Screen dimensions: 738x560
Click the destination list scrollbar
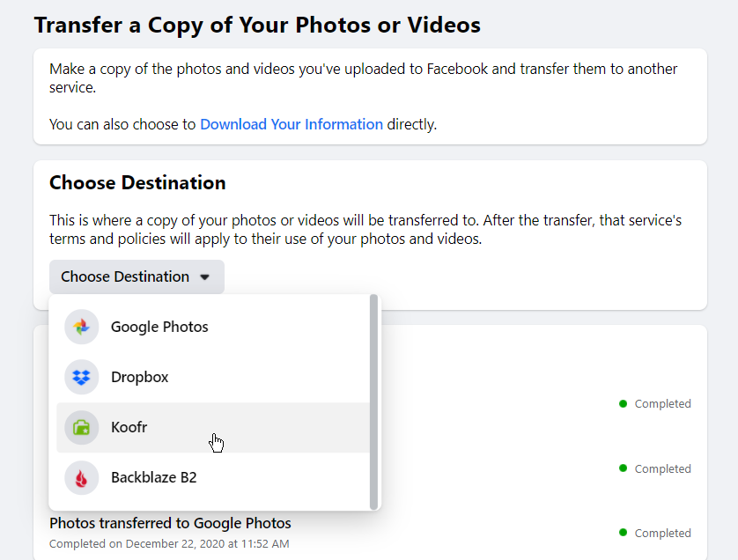(x=374, y=402)
